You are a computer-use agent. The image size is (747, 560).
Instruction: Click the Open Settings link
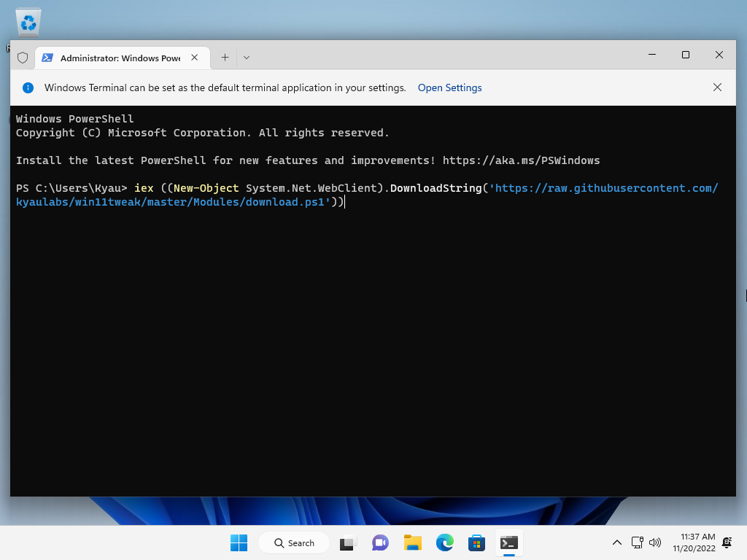tap(449, 87)
